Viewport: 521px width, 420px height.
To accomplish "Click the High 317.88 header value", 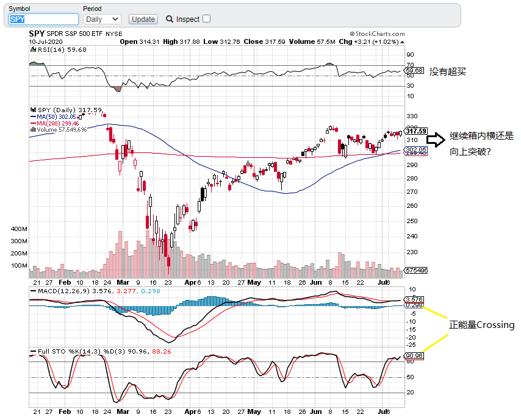I will point(181,42).
